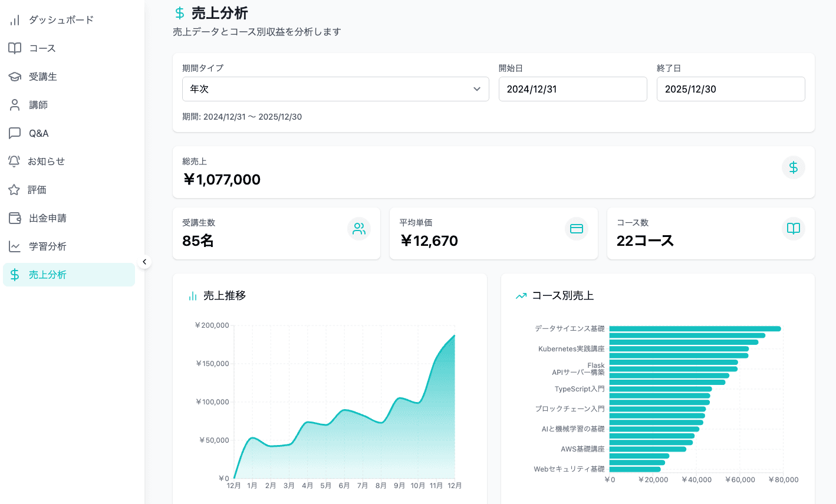Viewport: 836px width, 504px height.
Task: Click the trend arrow icon beside コース別売上
Action: tap(521, 295)
